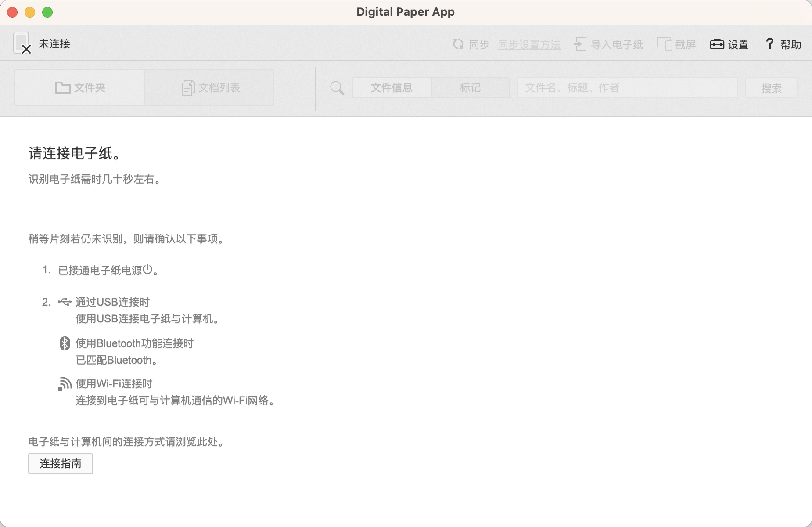The height and width of the screenshot is (527, 812).
Task: Select the 标记 search mode
Action: pos(470,88)
